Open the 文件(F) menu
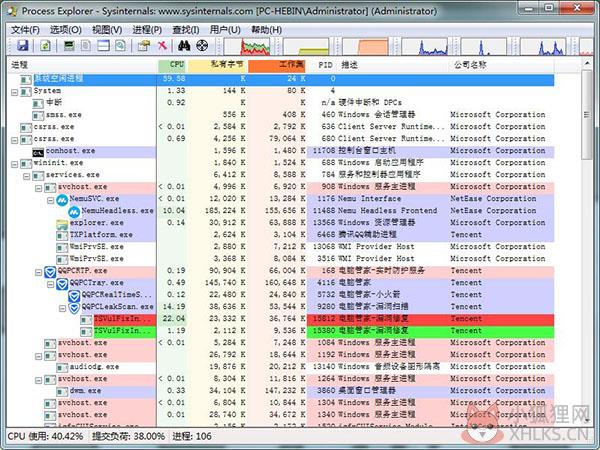600x450 pixels. click(25, 30)
